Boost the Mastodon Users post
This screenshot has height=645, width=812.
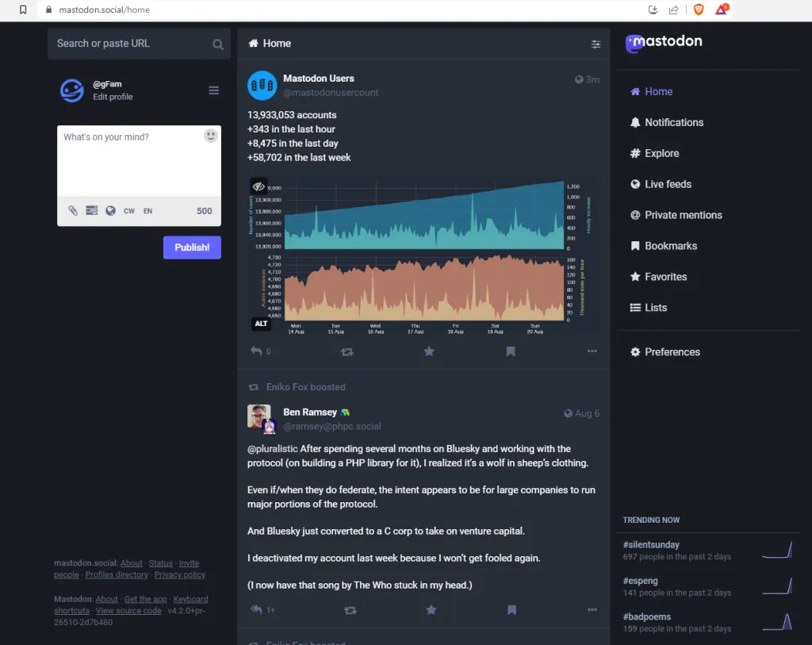click(347, 351)
